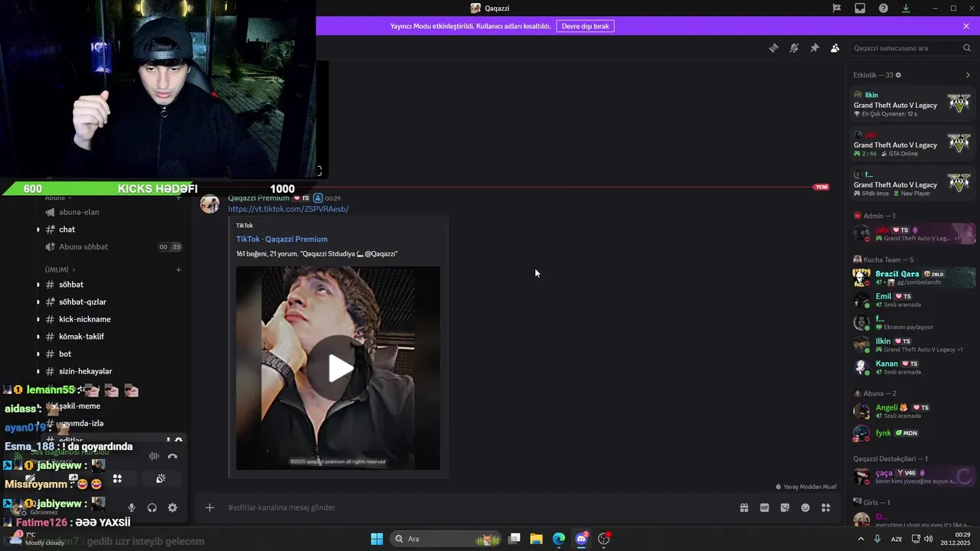The height and width of the screenshot is (551, 980).
Task: Click the green download update icon
Action: click(x=906, y=8)
